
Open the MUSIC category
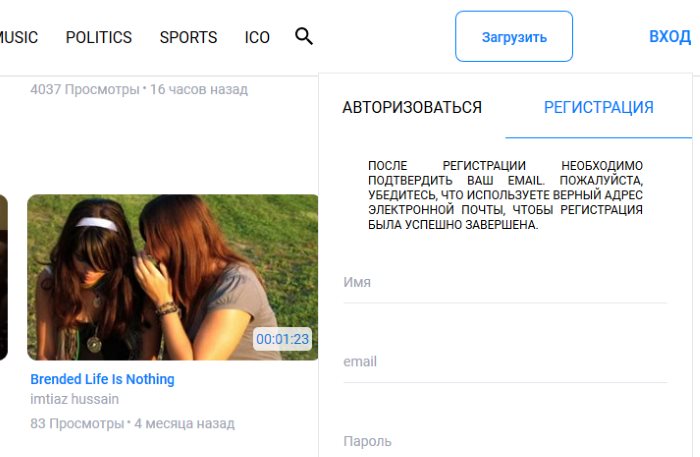(x=18, y=37)
